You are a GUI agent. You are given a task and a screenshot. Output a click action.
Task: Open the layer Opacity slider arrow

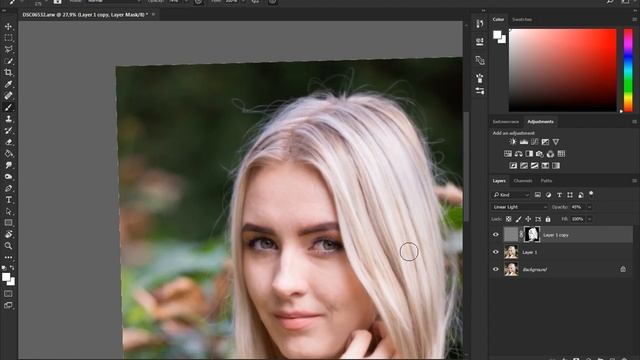point(589,207)
